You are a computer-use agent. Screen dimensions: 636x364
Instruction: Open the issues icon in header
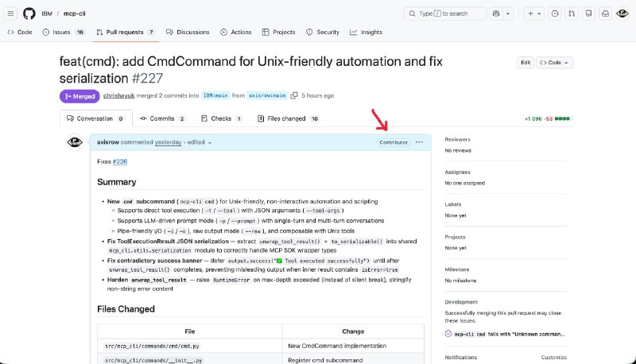coord(555,14)
